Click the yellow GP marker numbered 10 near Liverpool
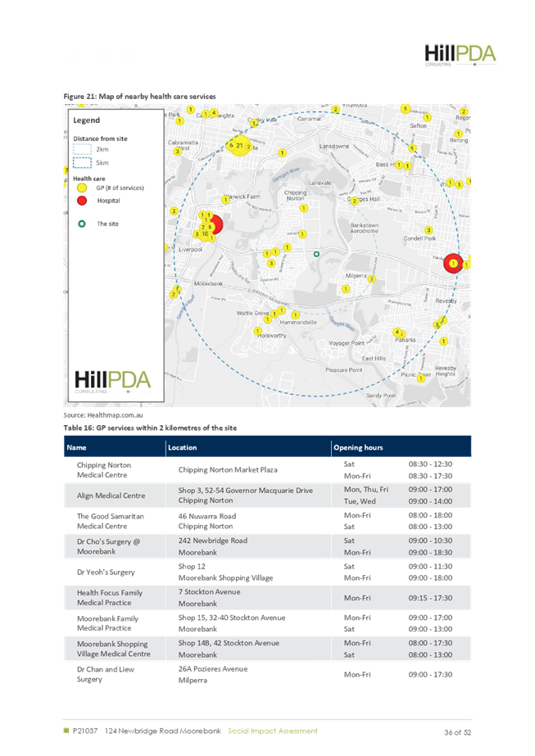The image size is (535, 756). point(205,233)
